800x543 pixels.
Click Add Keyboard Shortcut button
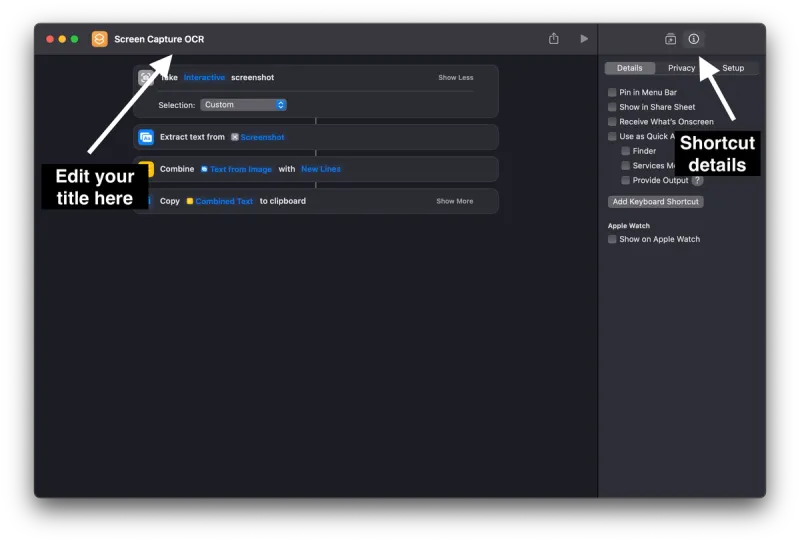tap(656, 202)
